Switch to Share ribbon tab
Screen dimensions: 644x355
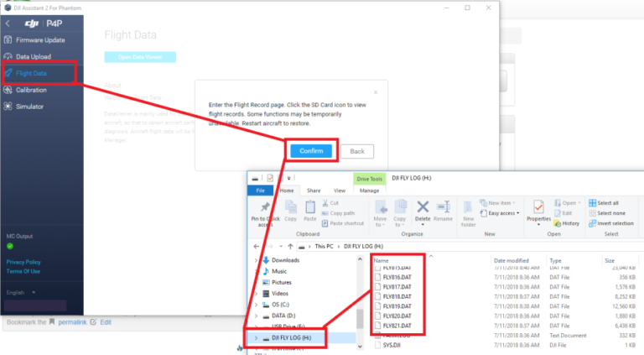pyautogui.click(x=314, y=191)
